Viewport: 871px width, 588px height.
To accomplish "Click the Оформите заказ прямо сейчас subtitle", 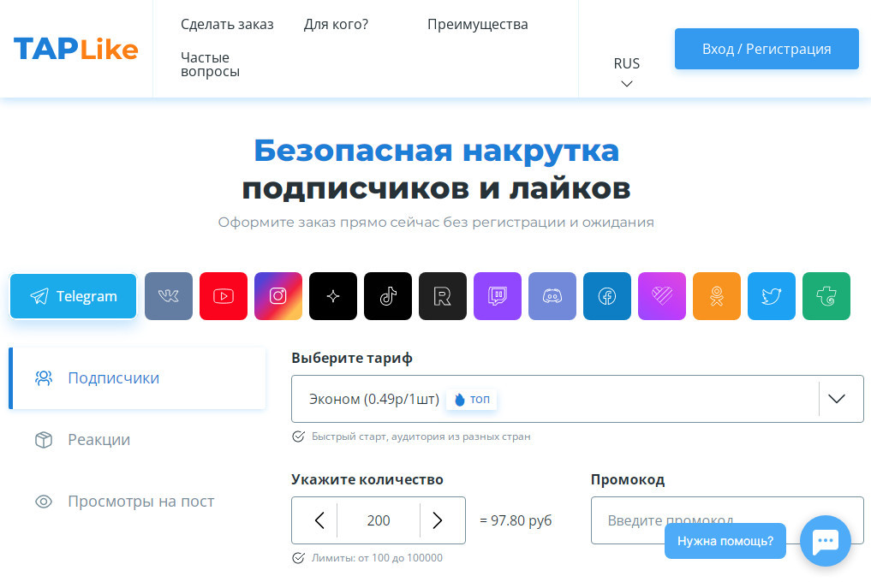I will click(x=436, y=222).
